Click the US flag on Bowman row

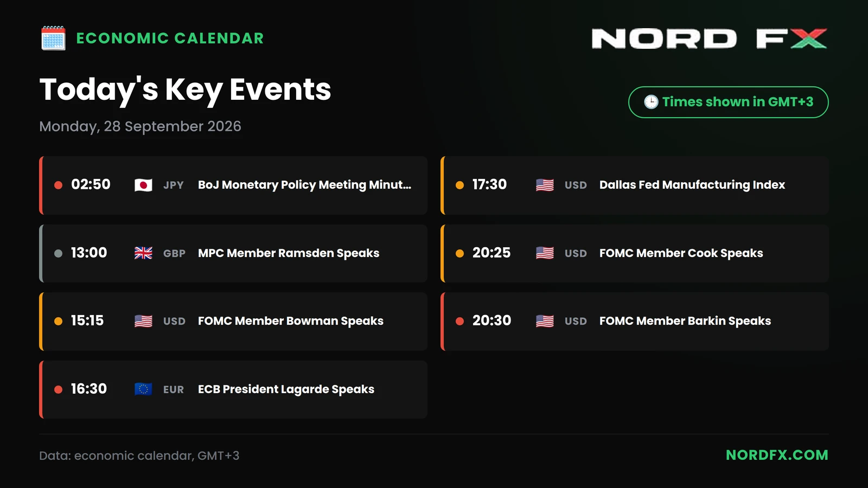[143, 321]
